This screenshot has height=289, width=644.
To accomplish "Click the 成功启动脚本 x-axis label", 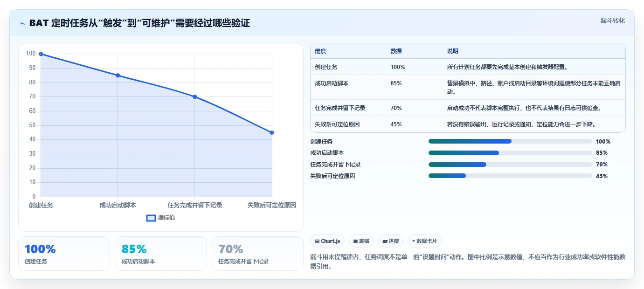I will (118, 205).
